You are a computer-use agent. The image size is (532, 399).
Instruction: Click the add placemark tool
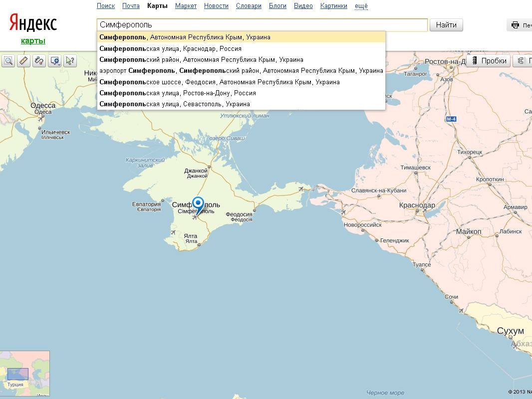pyautogui.click(x=54, y=61)
